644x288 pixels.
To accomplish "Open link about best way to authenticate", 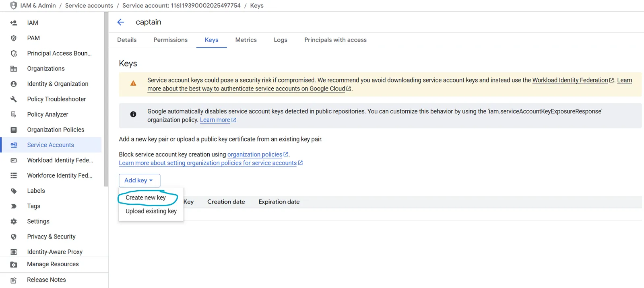I will pos(246,89).
